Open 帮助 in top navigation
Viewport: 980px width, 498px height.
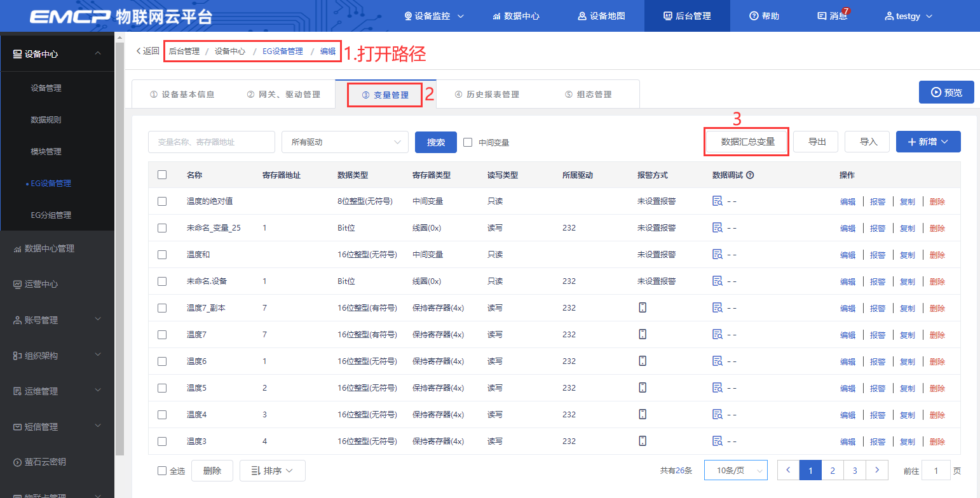(x=765, y=16)
